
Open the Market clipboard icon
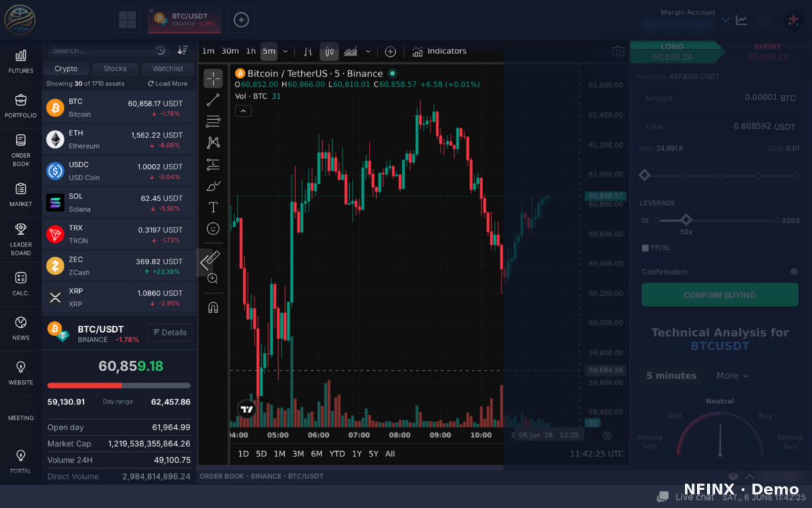point(20,194)
